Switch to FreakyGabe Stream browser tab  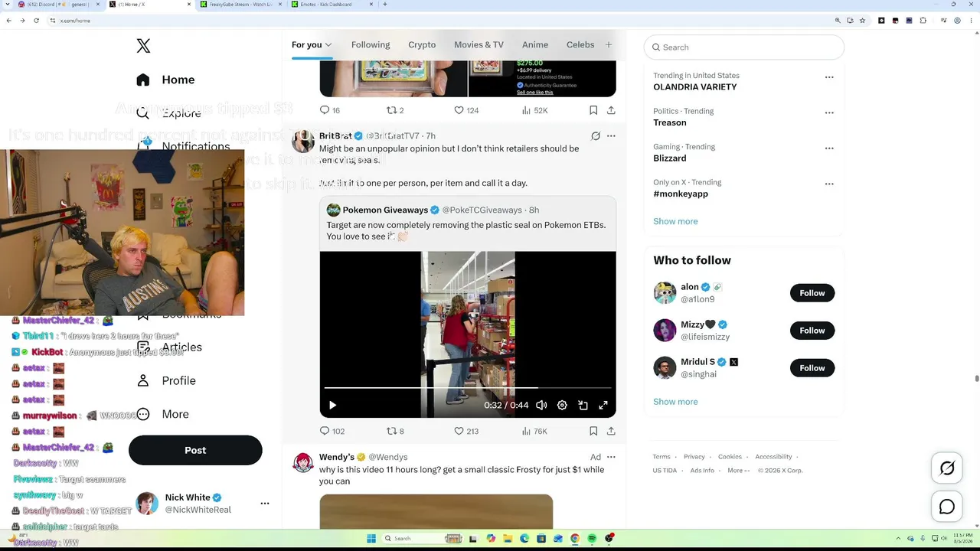[242, 5]
